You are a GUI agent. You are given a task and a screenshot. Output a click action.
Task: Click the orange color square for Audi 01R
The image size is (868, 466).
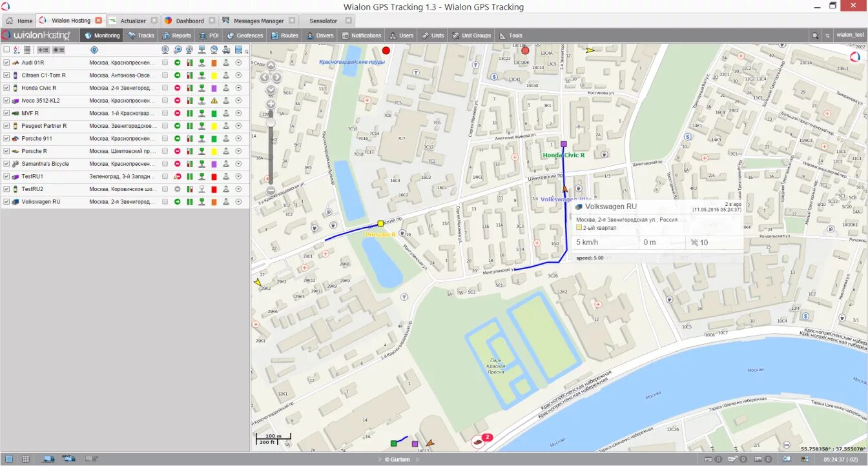214,63
